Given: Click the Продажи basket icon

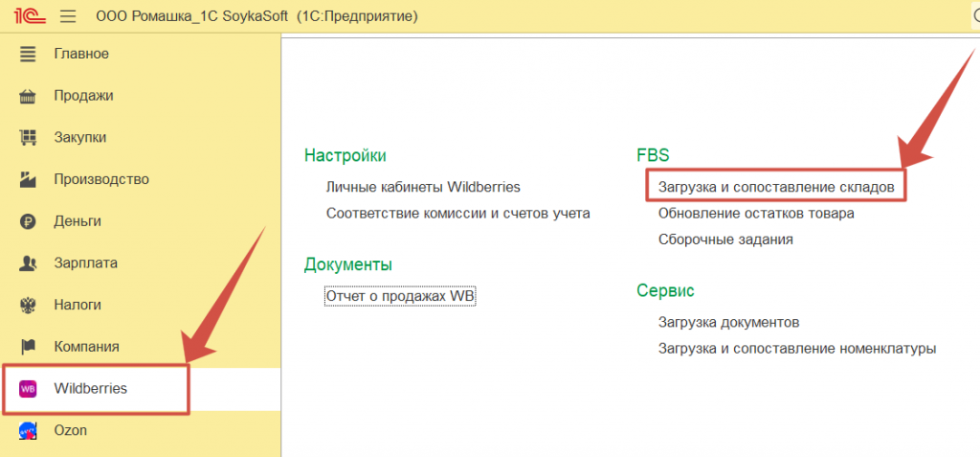Looking at the screenshot, I should 28,96.
